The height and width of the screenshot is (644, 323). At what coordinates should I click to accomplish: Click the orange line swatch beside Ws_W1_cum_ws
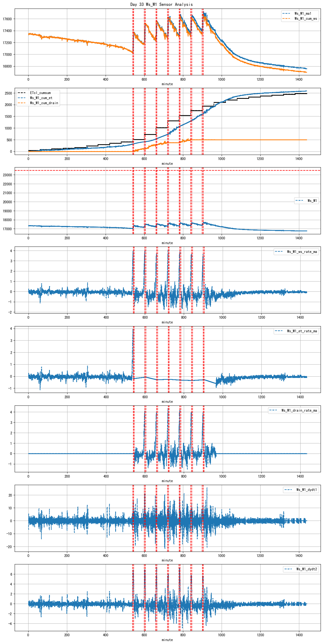click(x=286, y=19)
